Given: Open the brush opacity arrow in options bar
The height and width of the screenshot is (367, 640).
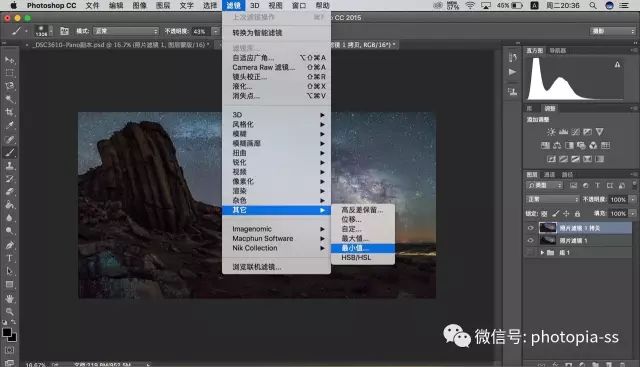Looking at the screenshot, I should (x=216, y=31).
